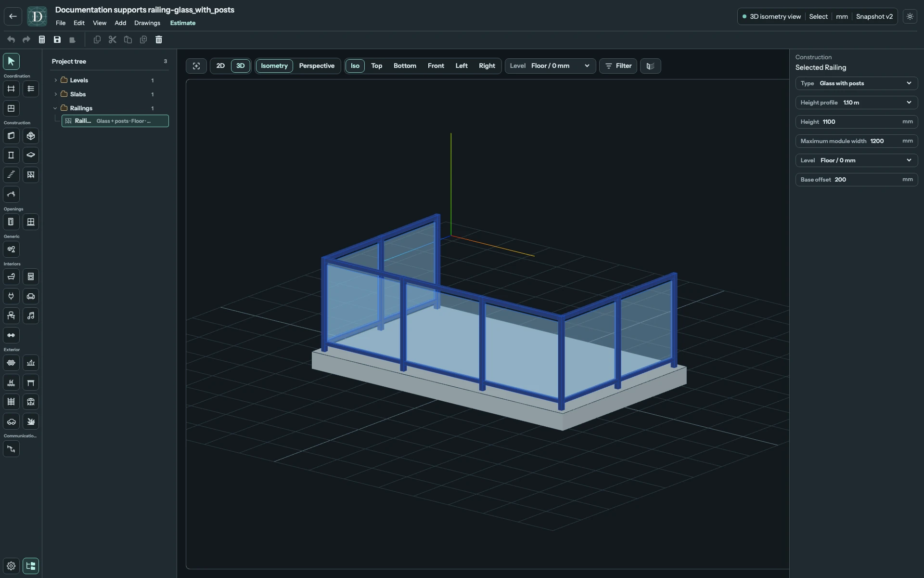Click the fit-to-view focus icon
This screenshot has height=578, width=924.
[196, 66]
